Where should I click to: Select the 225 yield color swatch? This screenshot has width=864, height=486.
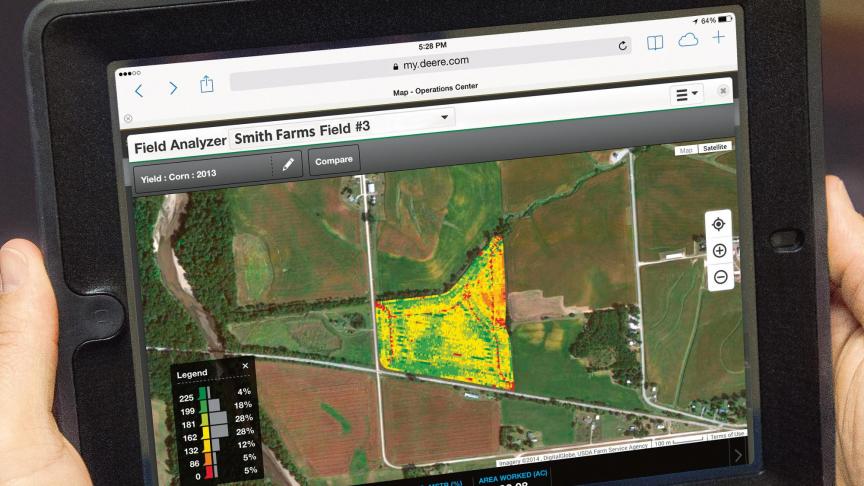[202, 393]
